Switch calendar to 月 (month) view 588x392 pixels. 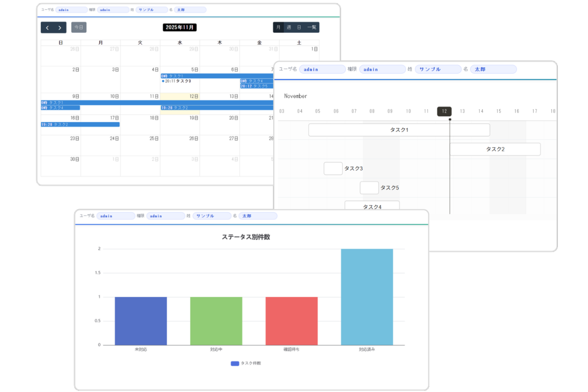[x=278, y=28]
